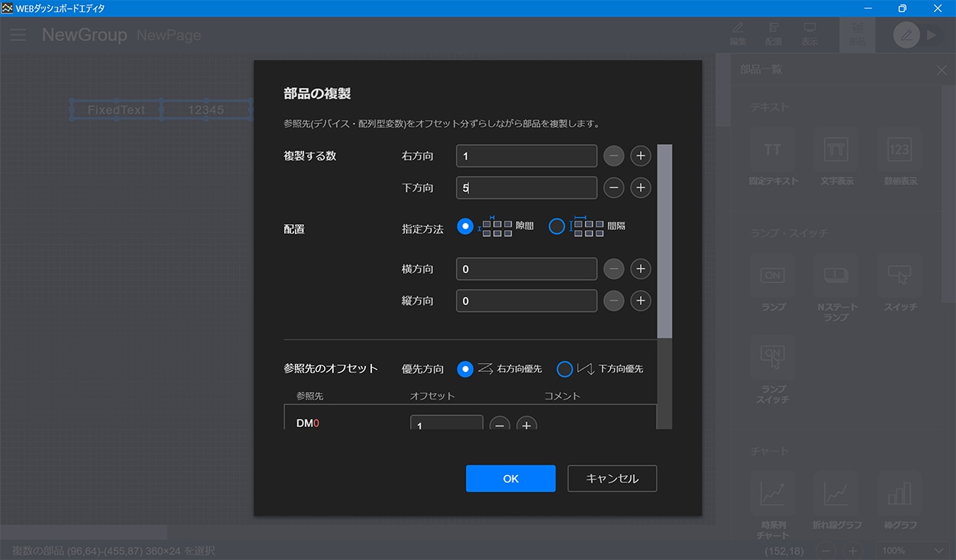The width and height of the screenshot is (956, 560).
Task: Decrease the 右方向 copy count with minus
Action: tap(614, 156)
